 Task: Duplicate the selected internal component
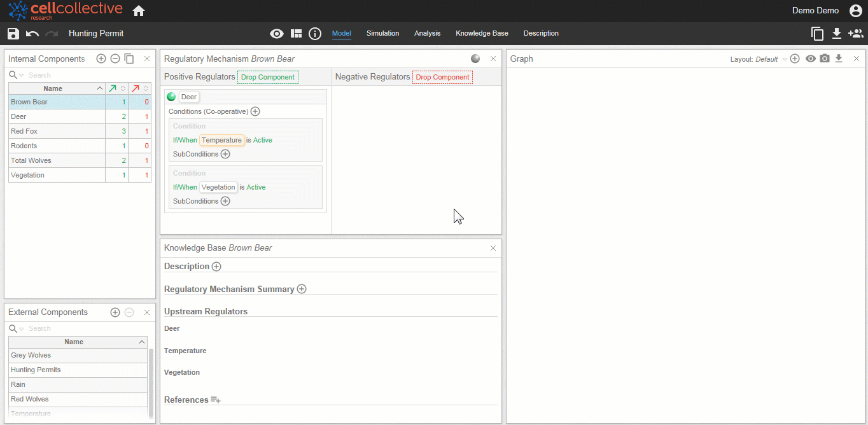click(x=129, y=59)
